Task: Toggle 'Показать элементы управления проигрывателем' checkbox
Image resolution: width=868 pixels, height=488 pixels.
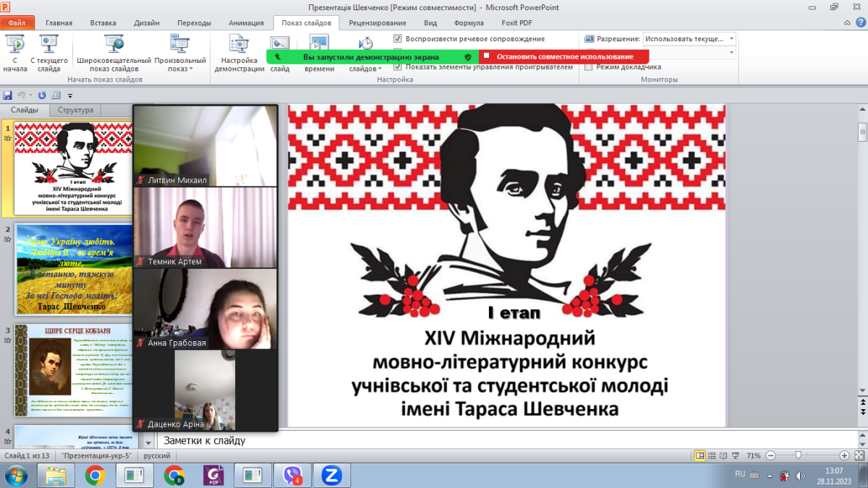Action: point(399,67)
